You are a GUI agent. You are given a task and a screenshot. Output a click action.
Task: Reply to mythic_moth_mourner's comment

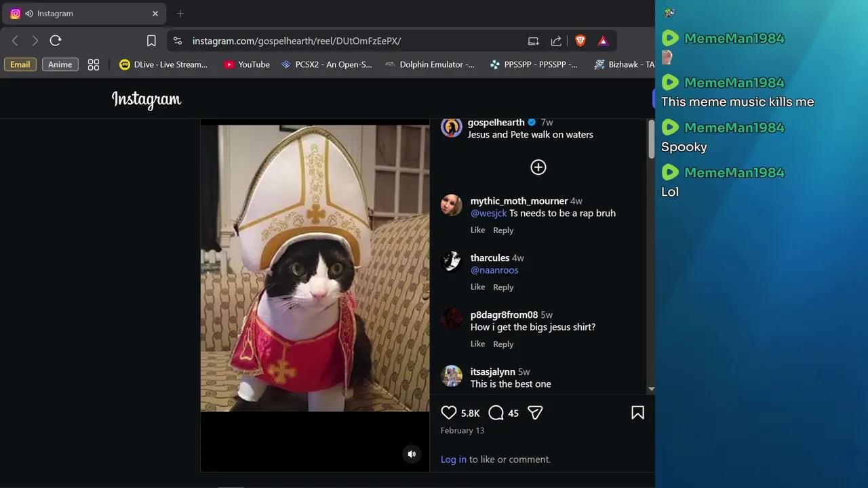(503, 230)
